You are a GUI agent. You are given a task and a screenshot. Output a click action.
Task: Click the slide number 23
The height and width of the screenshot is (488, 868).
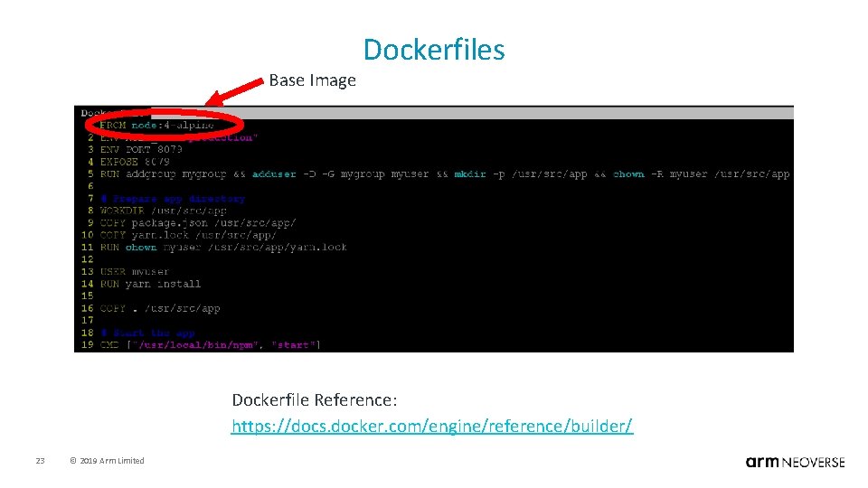(41, 460)
